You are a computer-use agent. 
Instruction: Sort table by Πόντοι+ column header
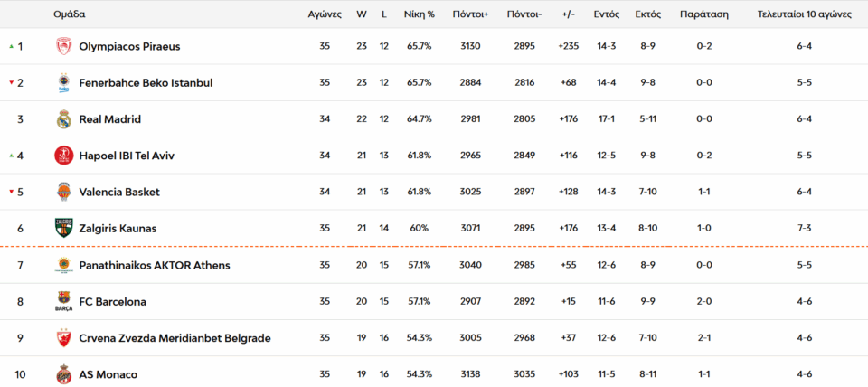click(471, 14)
